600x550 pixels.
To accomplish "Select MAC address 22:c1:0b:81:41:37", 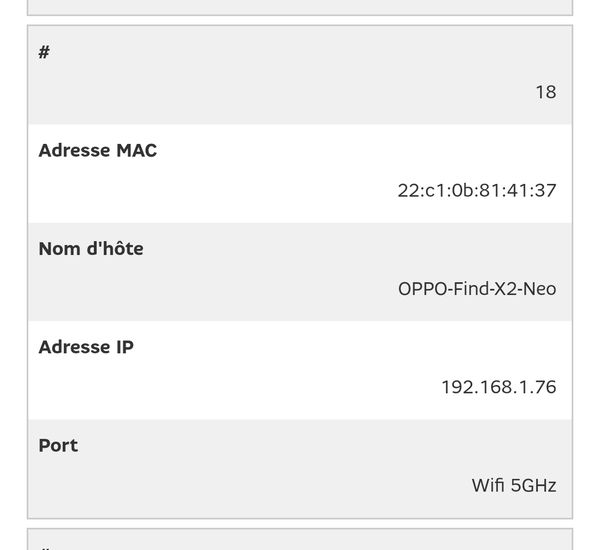I will coord(476,190).
